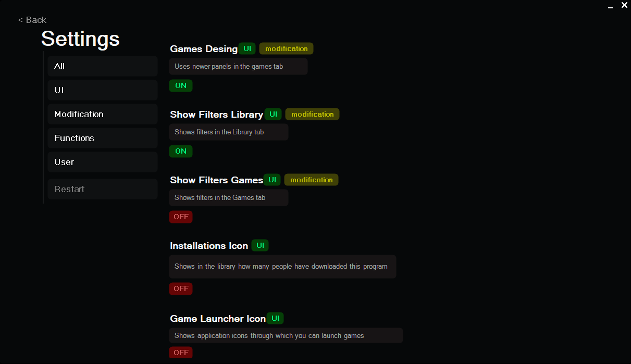Open the Functions category

point(102,137)
